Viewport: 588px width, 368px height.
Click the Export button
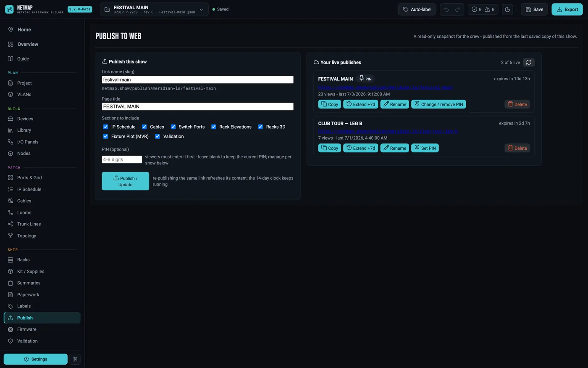coord(567,9)
